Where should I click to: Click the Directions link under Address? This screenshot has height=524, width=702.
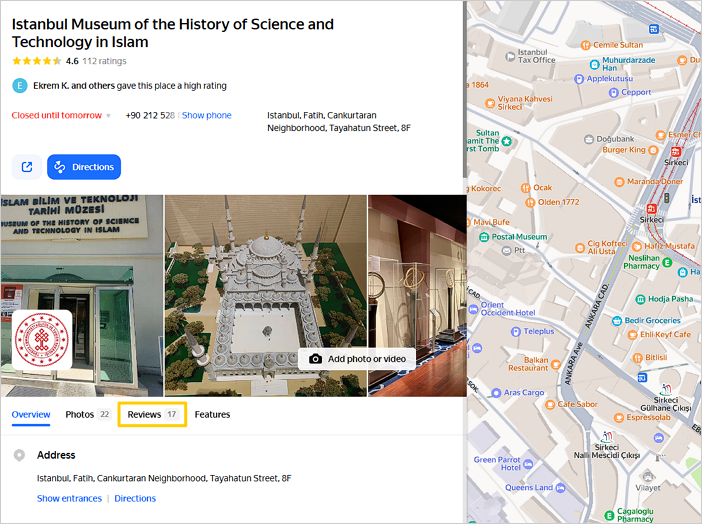click(x=135, y=498)
